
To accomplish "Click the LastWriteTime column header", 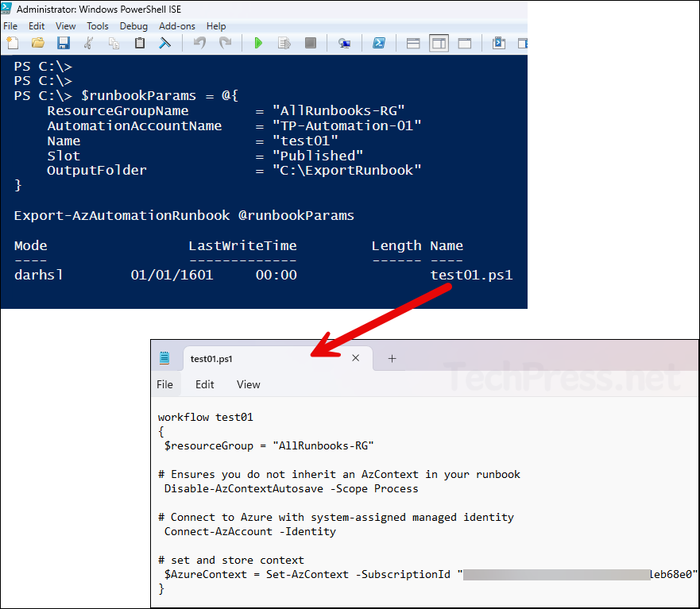I will tap(242, 245).
